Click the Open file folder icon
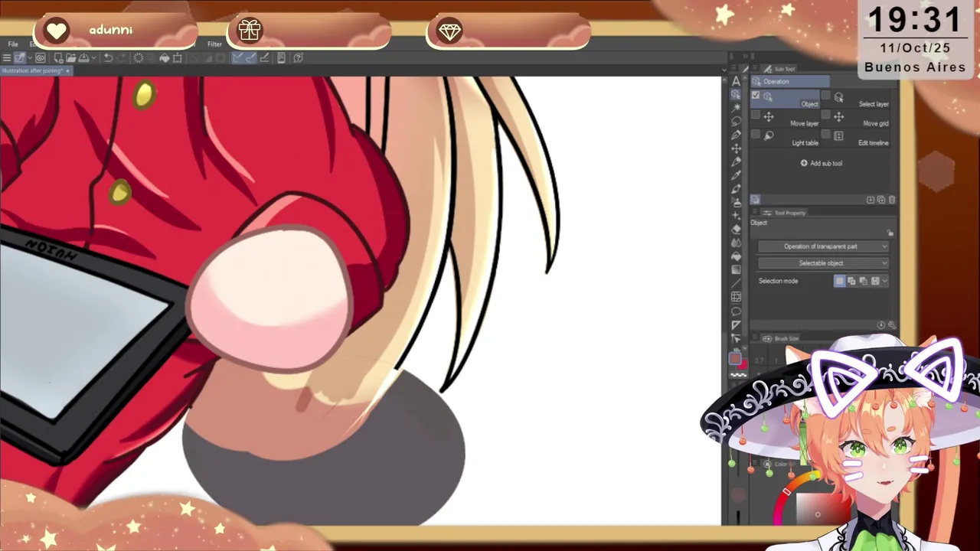The width and height of the screenshot is (980, 551). (x=70, y=58)
